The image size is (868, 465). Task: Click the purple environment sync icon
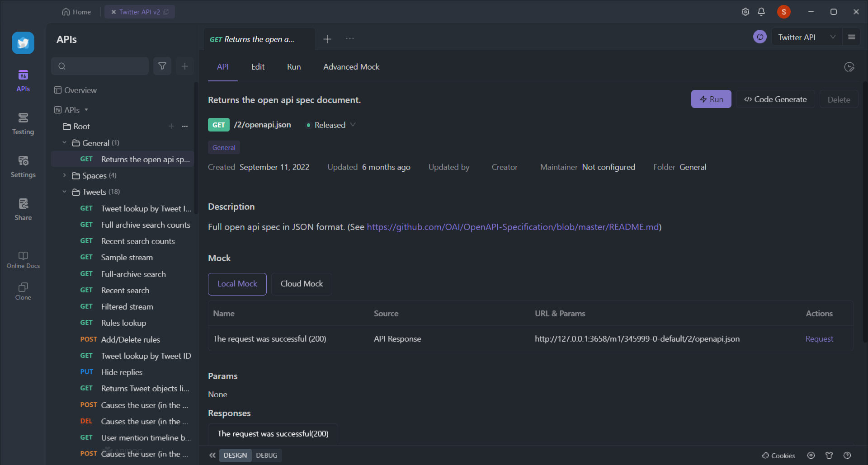coord(760,37)
